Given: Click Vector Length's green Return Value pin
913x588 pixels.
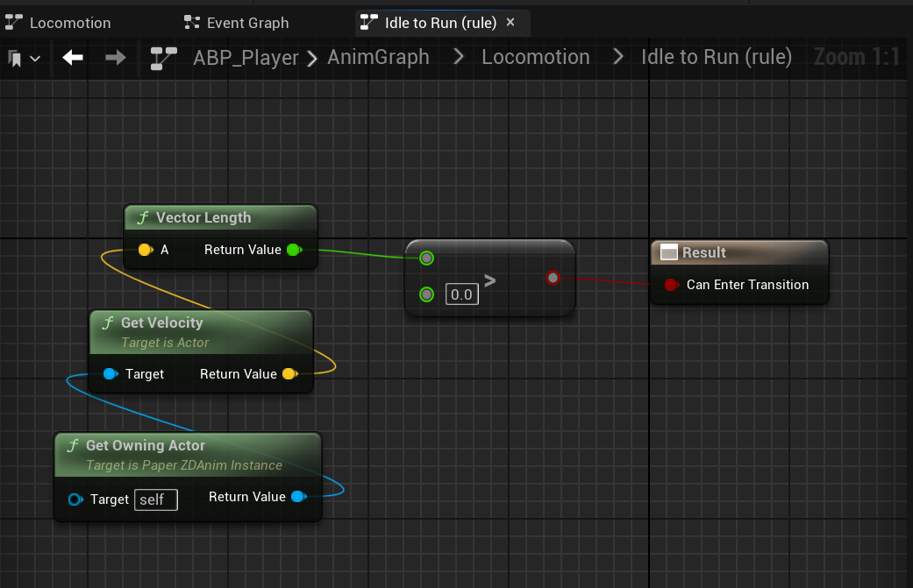Looking at the screenshot, I should click(294, 250).
